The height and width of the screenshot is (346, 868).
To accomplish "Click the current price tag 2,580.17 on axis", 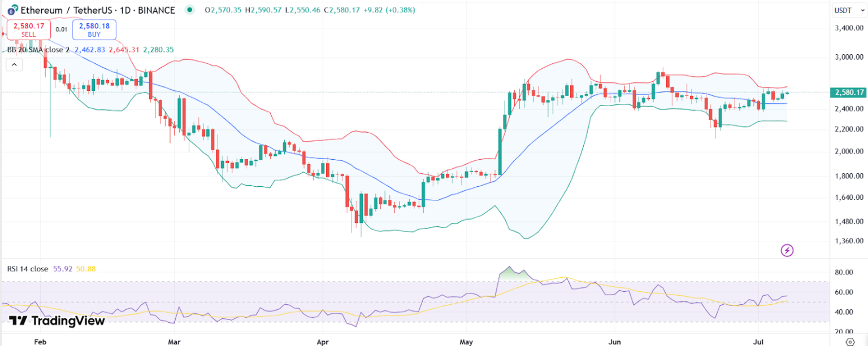I will (x=849, y=93).
